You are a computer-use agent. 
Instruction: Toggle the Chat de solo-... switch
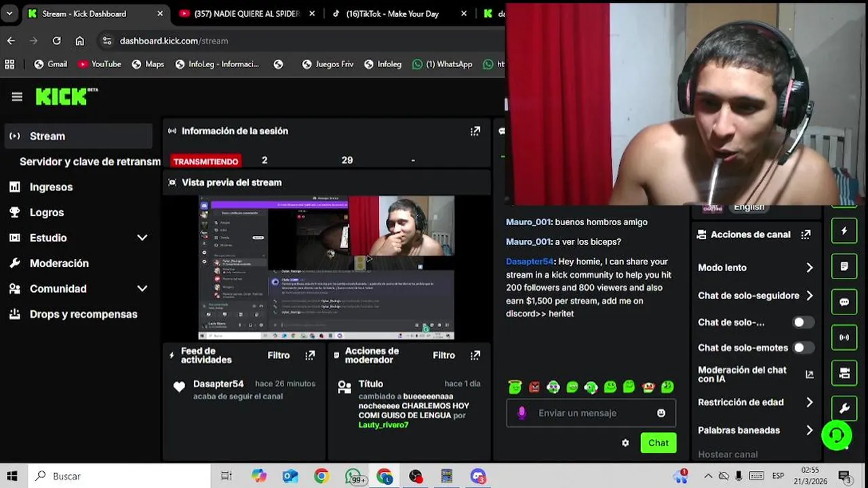point(804,323)
